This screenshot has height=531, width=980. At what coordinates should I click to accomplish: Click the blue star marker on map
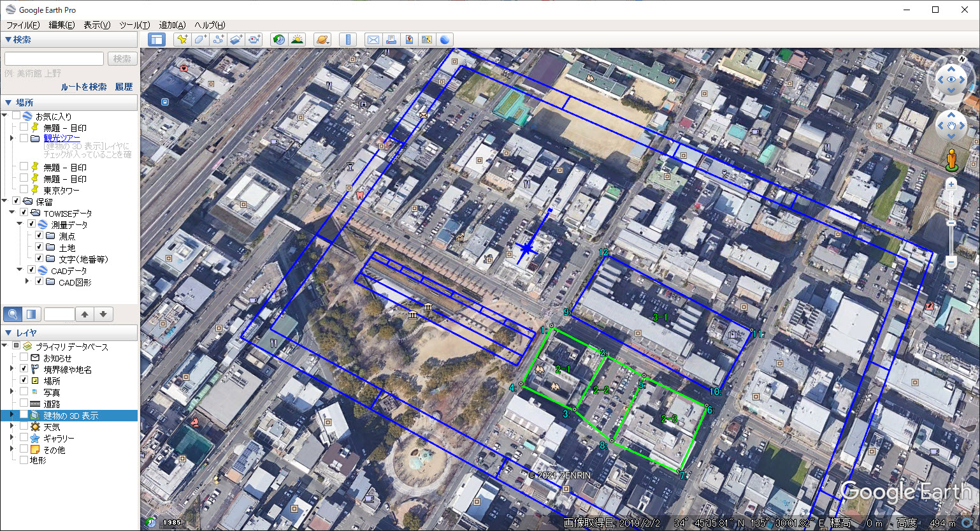point(526,249)
